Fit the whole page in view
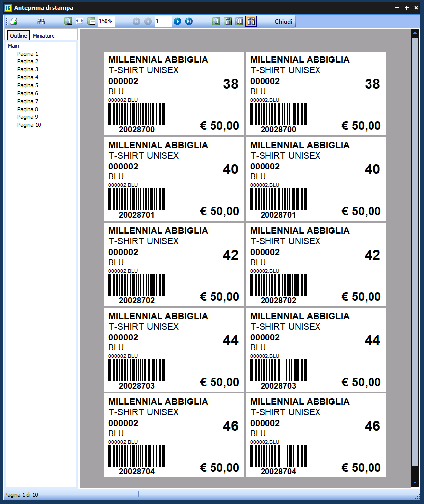 [x=68, y=21]
